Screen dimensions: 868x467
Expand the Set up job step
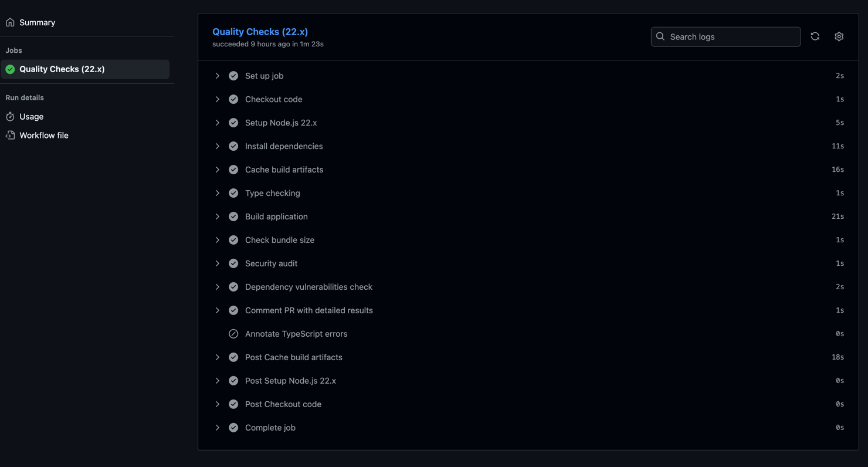218,76
